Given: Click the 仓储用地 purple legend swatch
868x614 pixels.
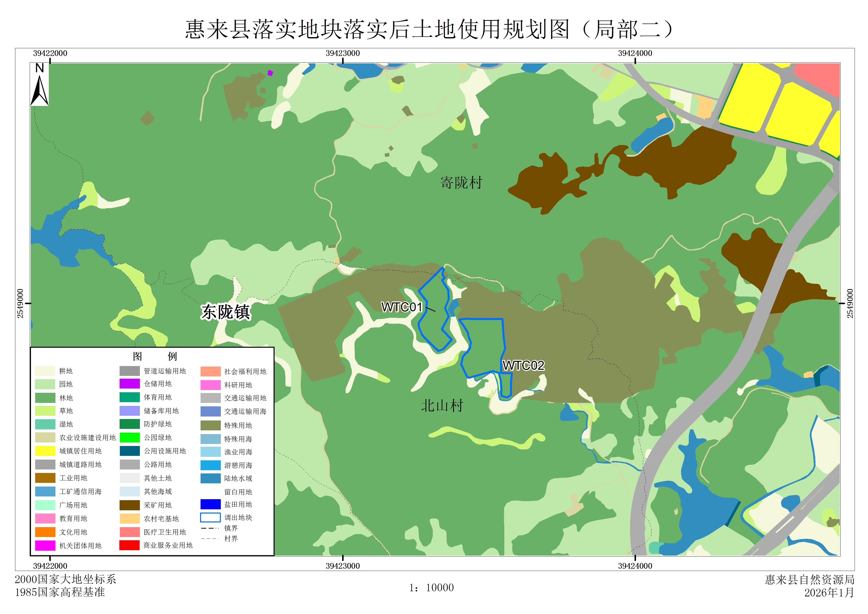Looking at the screenshot, I should point(130,384).
